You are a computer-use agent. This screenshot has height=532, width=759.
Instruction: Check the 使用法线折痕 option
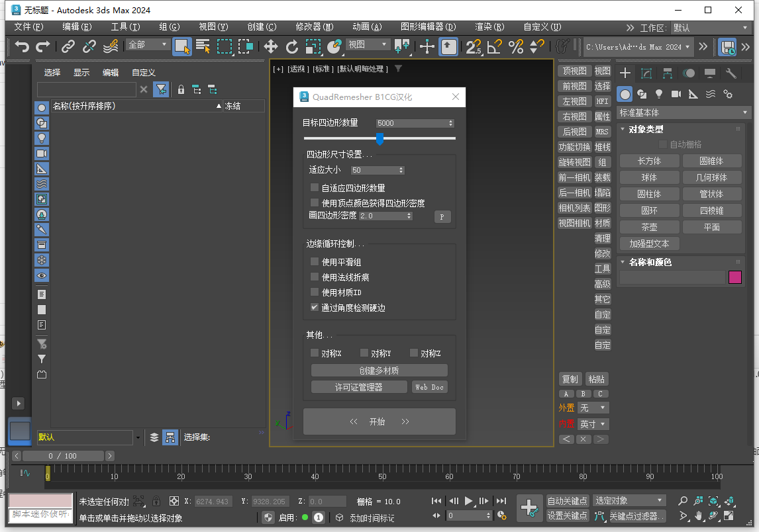click(315, 277)
